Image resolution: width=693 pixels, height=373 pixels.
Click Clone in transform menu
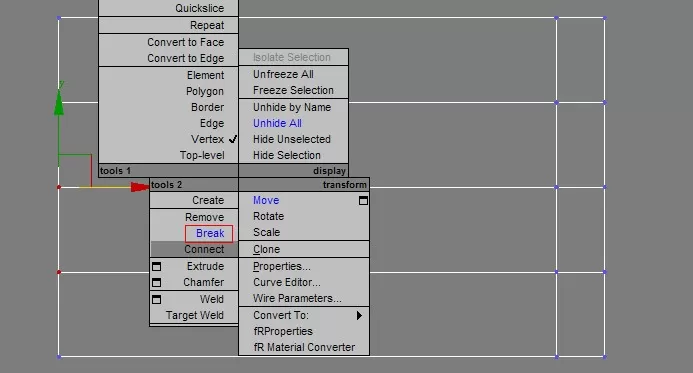click(267, 249)
